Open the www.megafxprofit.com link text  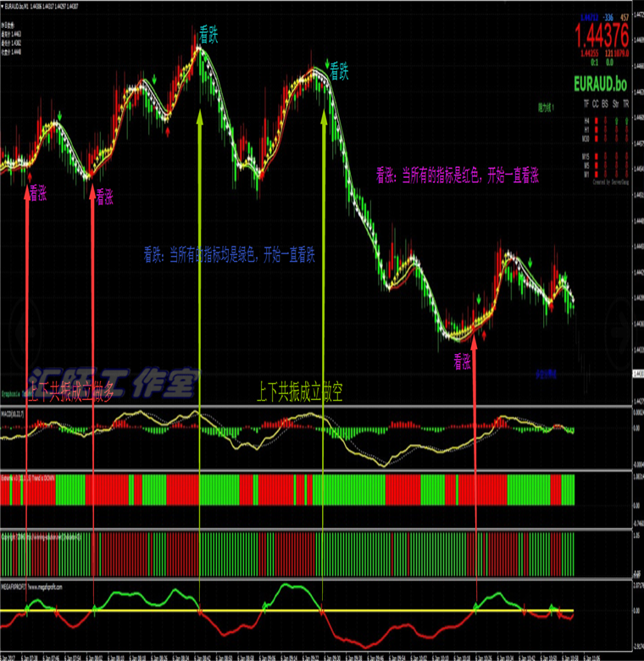(45, 586)
